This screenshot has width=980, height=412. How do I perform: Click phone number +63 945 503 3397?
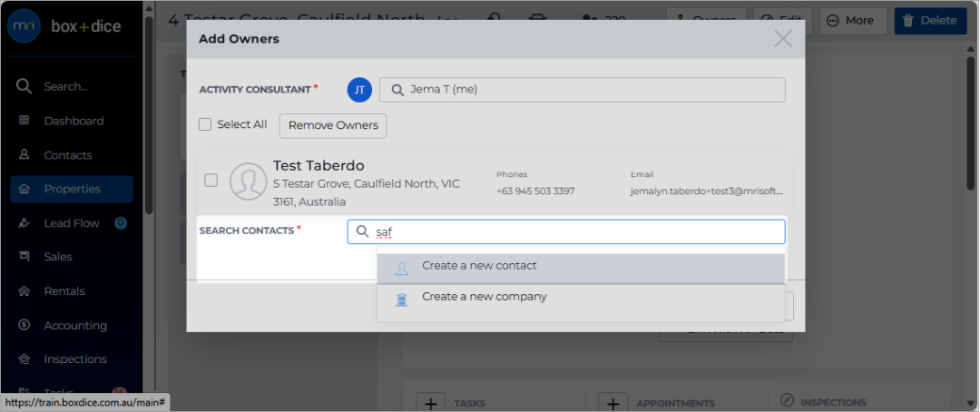click(x=535, y=191)
